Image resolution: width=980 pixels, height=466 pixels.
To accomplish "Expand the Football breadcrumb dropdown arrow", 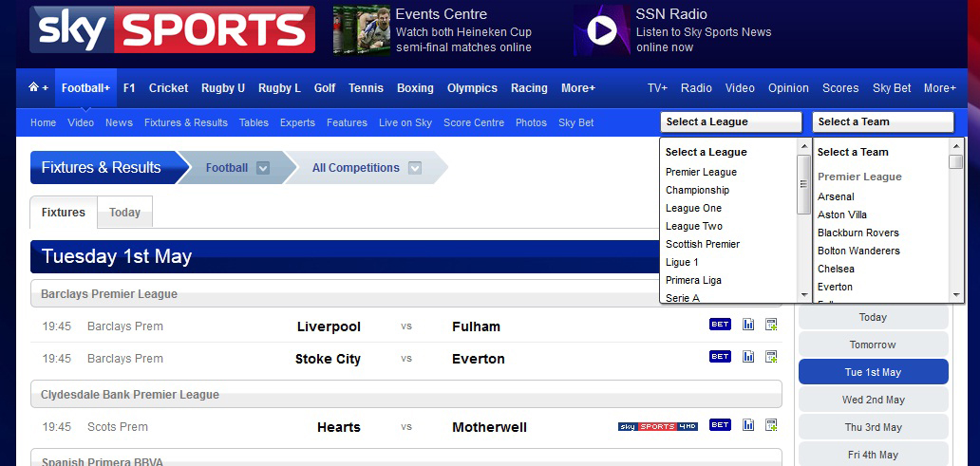I will pos(263,168).
